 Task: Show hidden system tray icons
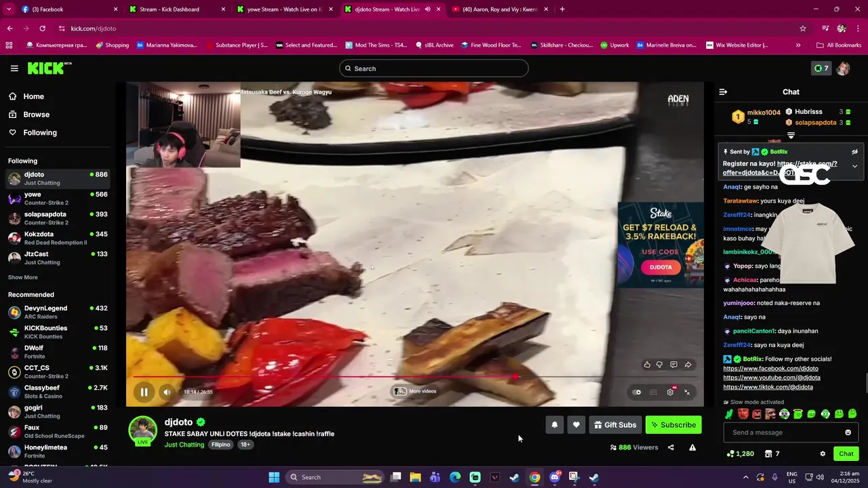coord(746,477)
